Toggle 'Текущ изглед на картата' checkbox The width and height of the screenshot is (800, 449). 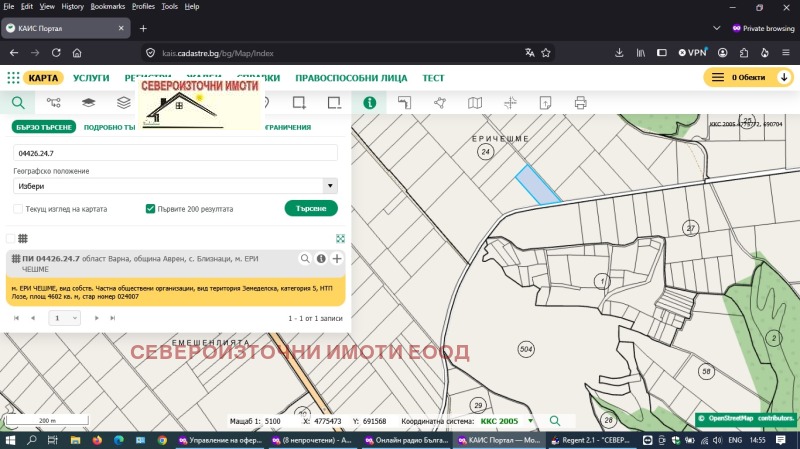pyautogui.click(x=18, y=209)
